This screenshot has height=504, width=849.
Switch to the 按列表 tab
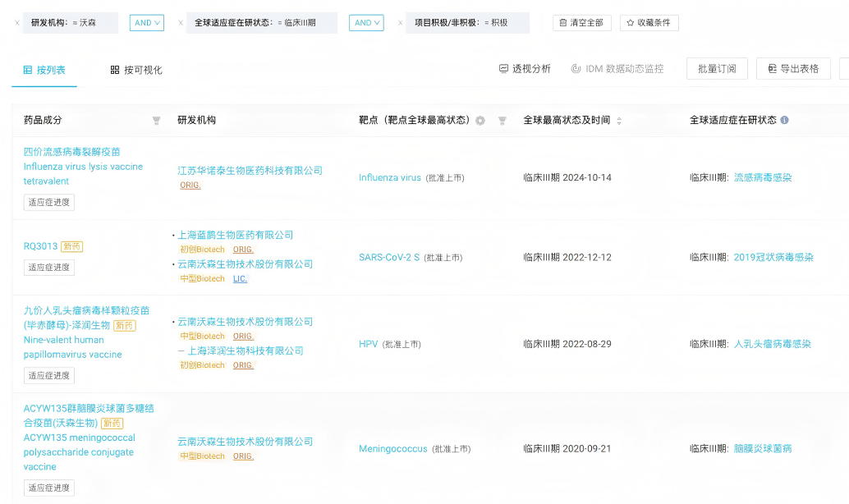click(44, 70)
